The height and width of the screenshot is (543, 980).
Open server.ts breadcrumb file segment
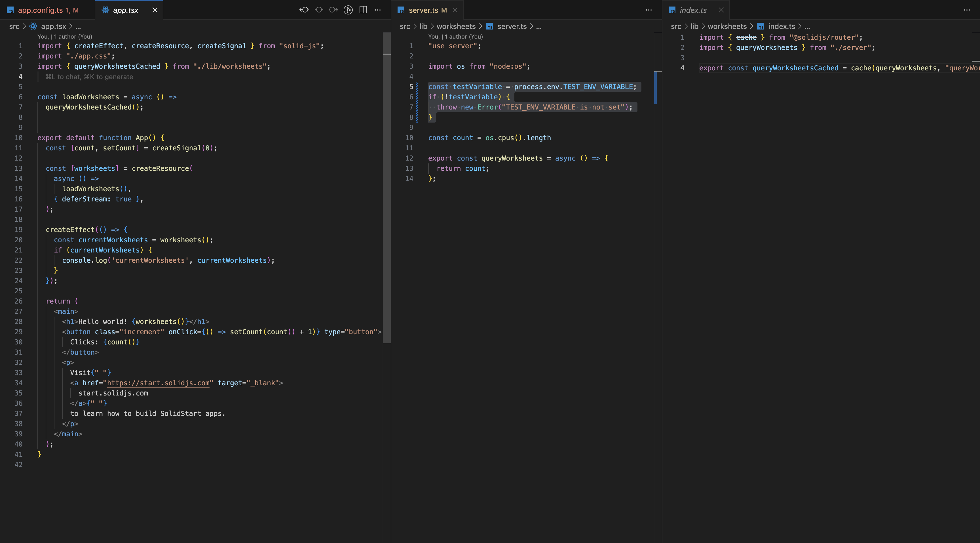pos(512,26)
